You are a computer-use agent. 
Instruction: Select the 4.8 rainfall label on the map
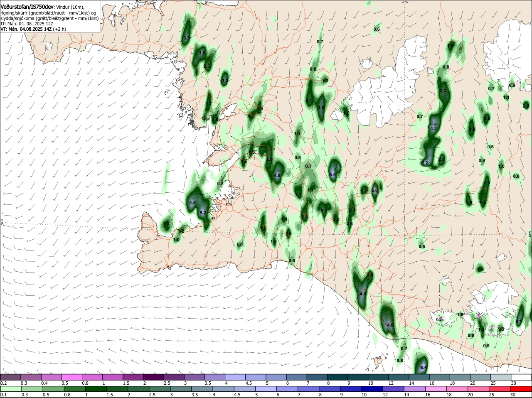pyautogui.click(x=278, y=175)
